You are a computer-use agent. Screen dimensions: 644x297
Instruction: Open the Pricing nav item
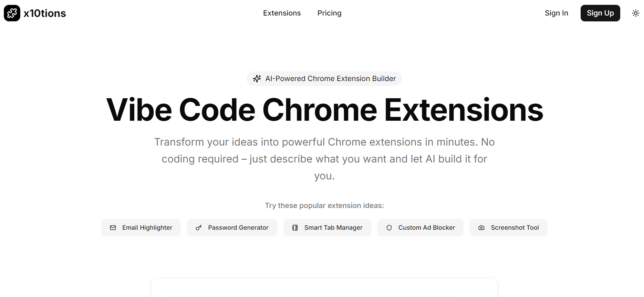(329, 13)
